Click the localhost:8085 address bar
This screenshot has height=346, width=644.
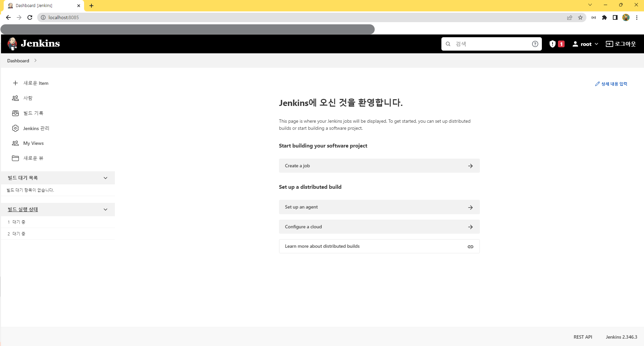click(x=311, y=17)
